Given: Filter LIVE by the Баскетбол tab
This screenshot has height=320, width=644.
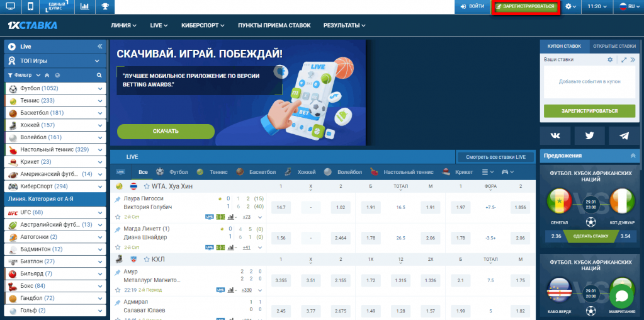Looking at the screenshot, I should point(256,172).
